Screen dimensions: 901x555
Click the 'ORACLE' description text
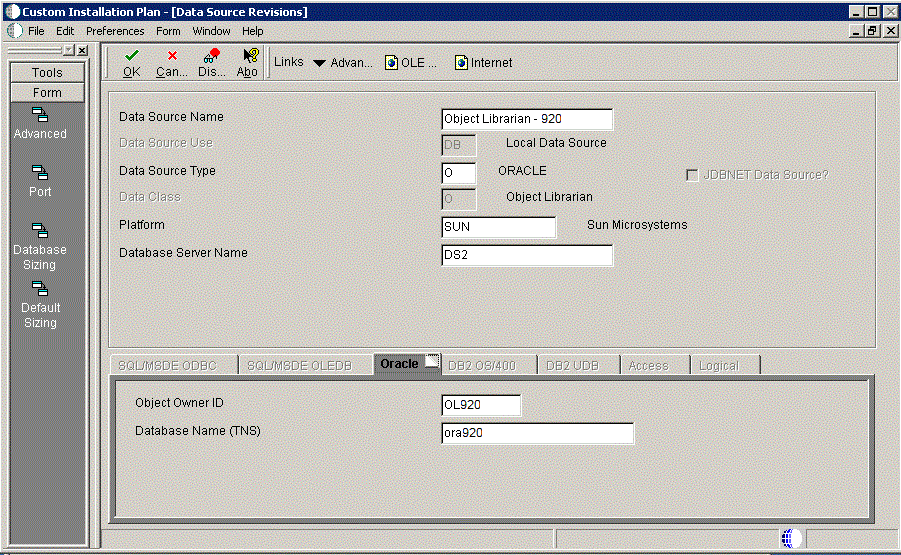(522, 171)
